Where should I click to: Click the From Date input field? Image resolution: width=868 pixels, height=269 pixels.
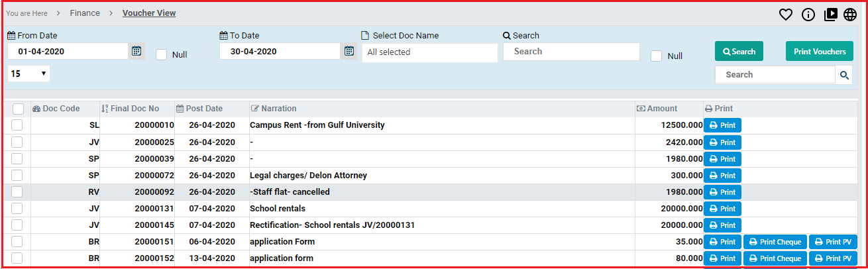click(68, 52)
